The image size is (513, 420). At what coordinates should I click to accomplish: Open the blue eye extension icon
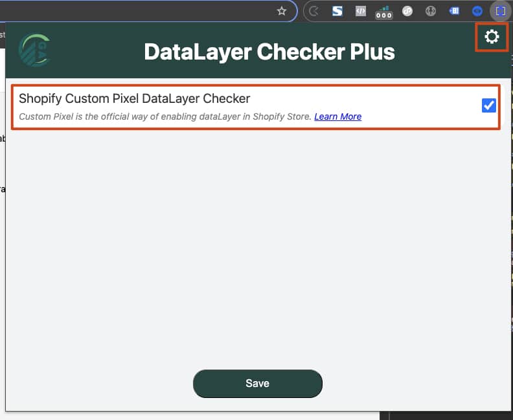coord(477,11)
